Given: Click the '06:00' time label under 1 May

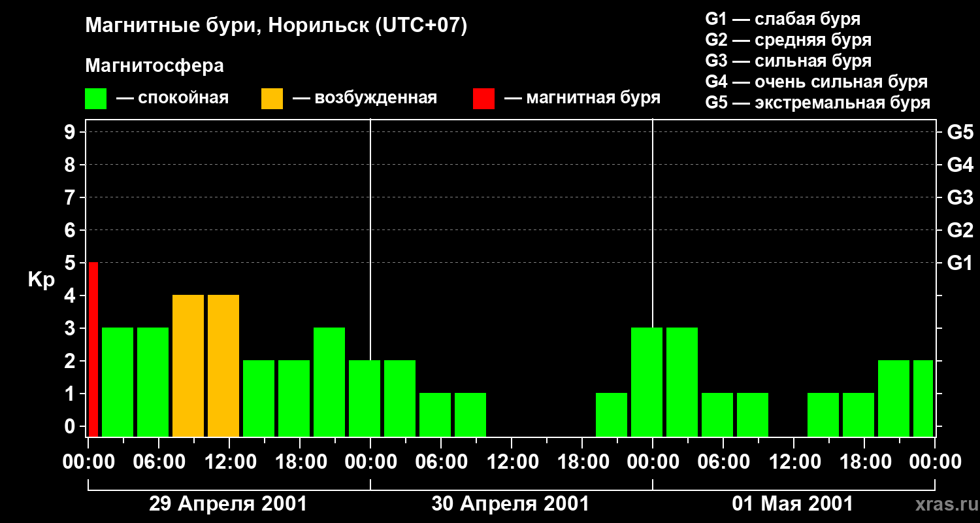Looking at the screenshot, I should click(x=723, y=462).
